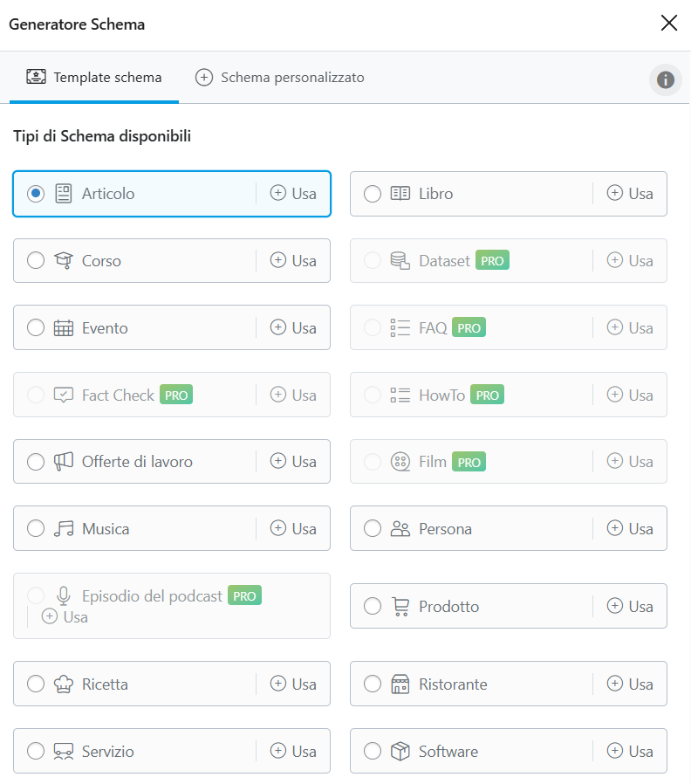Open the info tooltip button

click(x=666, y=79)
